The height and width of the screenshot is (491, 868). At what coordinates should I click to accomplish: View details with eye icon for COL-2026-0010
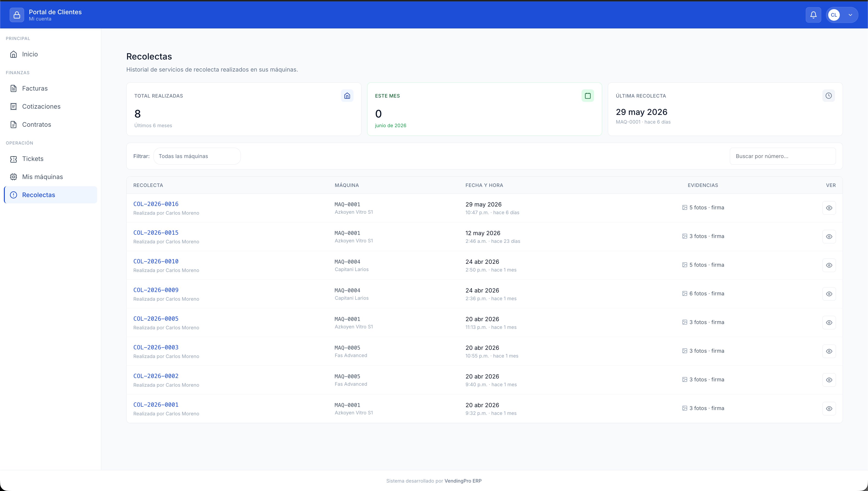829,265
